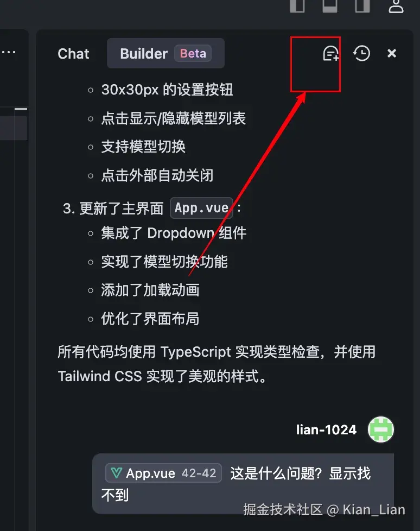Click the Vue logo icon in file chip
The height and width of the screenshot is (531, 420).
[x=116, y=473]
